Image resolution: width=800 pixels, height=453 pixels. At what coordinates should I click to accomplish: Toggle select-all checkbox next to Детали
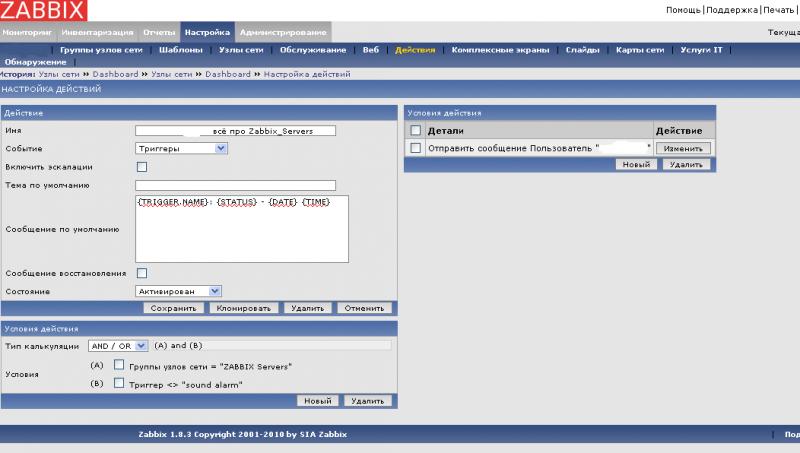tap(415, 131)
